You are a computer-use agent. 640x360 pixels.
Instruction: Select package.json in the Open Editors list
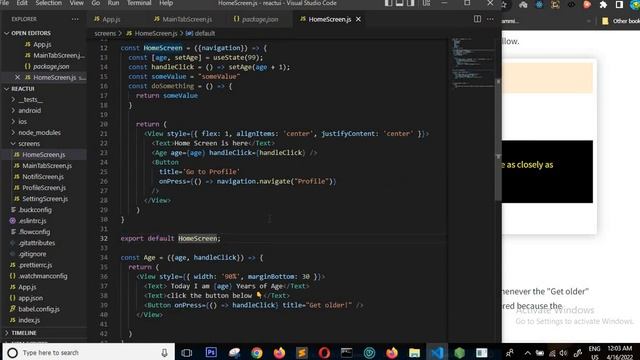51,66
